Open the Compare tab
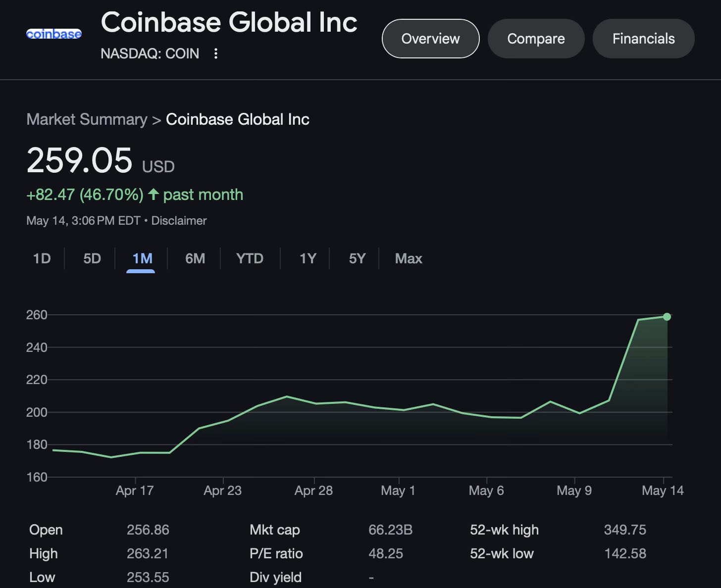The image size is (721, 588). (536, 39)
